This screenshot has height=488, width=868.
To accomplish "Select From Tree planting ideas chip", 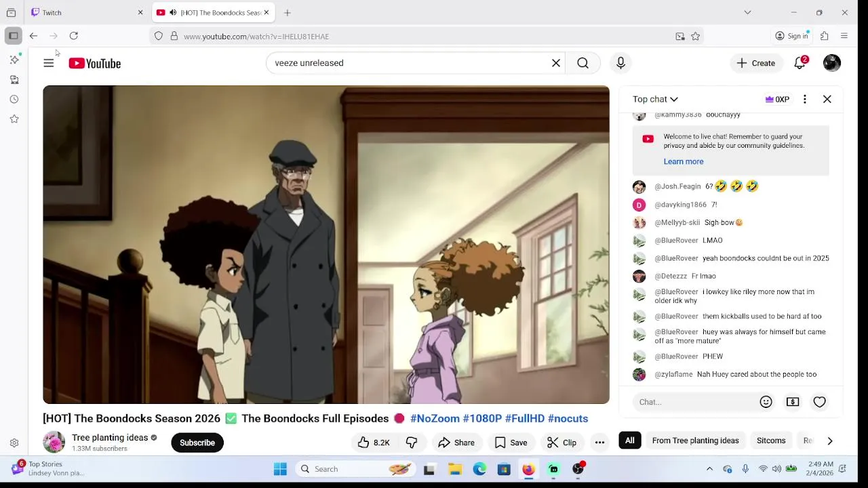I will pos(695,441).
